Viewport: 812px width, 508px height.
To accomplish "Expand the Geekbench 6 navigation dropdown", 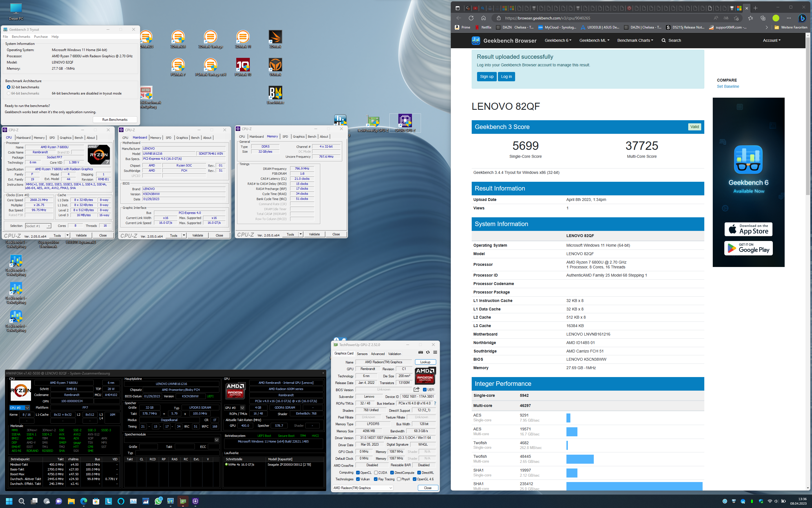I will tap(558, 40).
